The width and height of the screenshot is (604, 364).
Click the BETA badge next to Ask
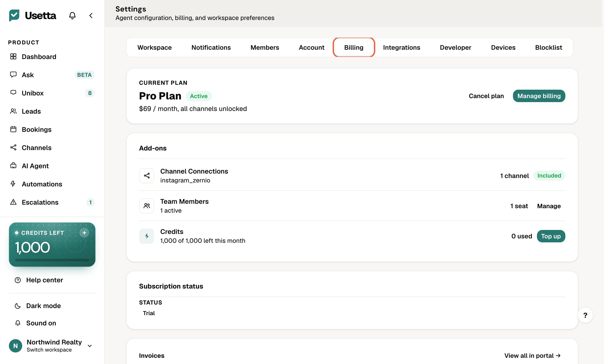[84, 75]
